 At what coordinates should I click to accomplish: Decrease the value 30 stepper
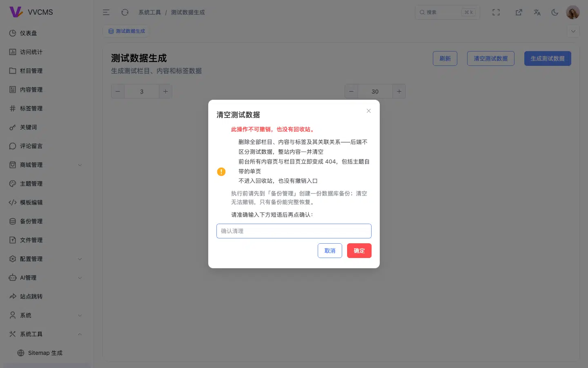tap(352, 91)
